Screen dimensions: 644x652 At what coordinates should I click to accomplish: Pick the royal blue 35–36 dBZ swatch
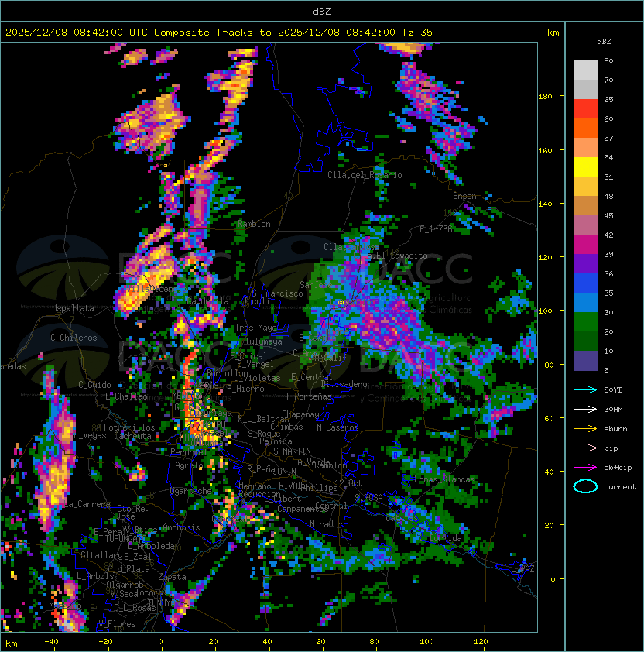[x=585, y=283]
